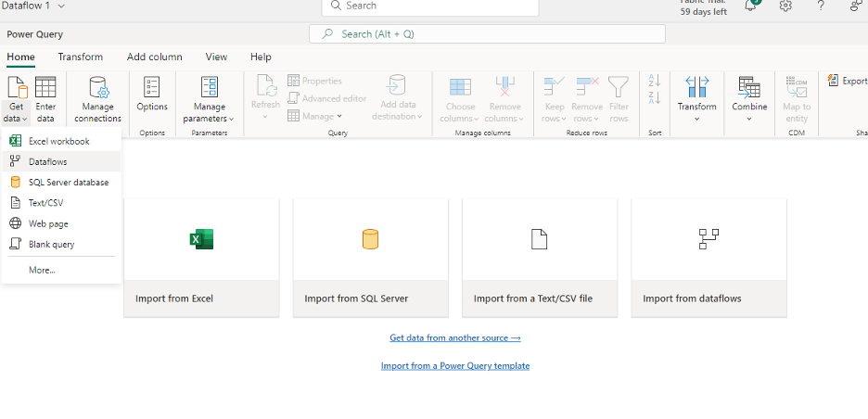The height and width of the screenshot is (419, 868).
Task: Click the dataflow diagram icon in card
Action: [708, 239]
